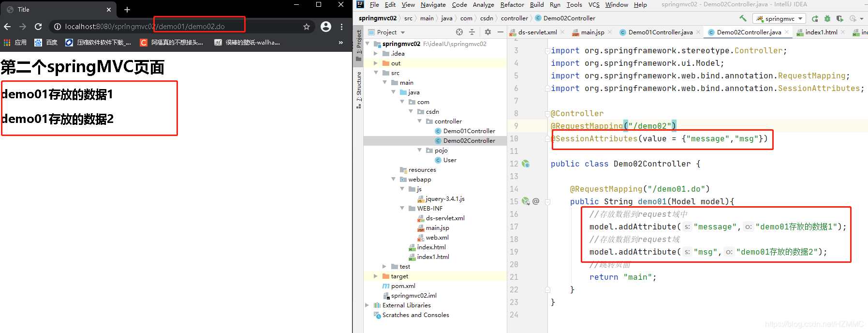Expand the .idea folder
The width and height of the screenshot is (868, 333).
coord(376,53)
